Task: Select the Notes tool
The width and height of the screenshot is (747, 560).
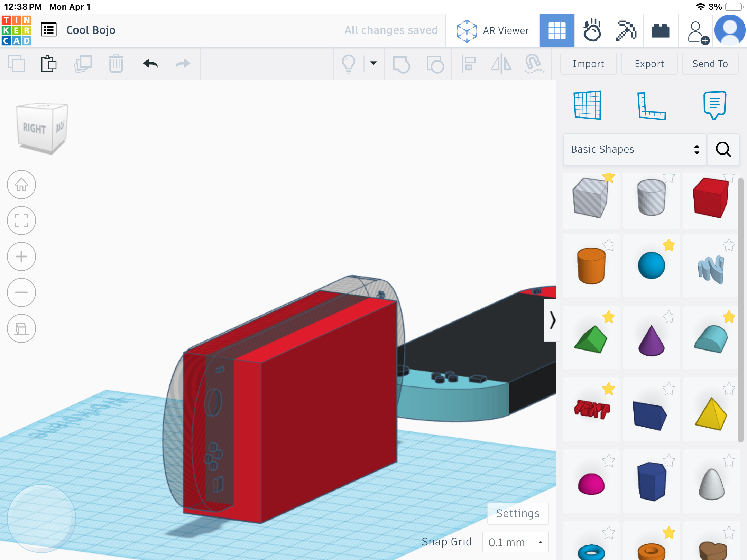Action: tap(714, 105)
